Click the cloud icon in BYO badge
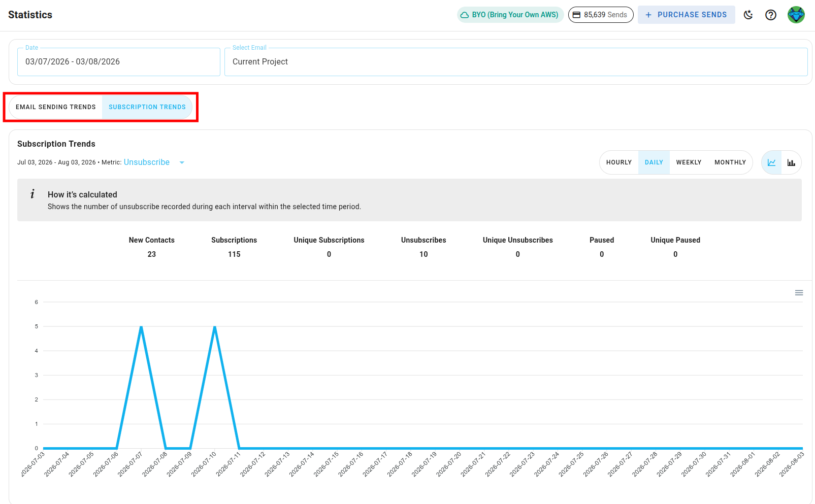Screen dimensions: 815x504 (464, 15)
